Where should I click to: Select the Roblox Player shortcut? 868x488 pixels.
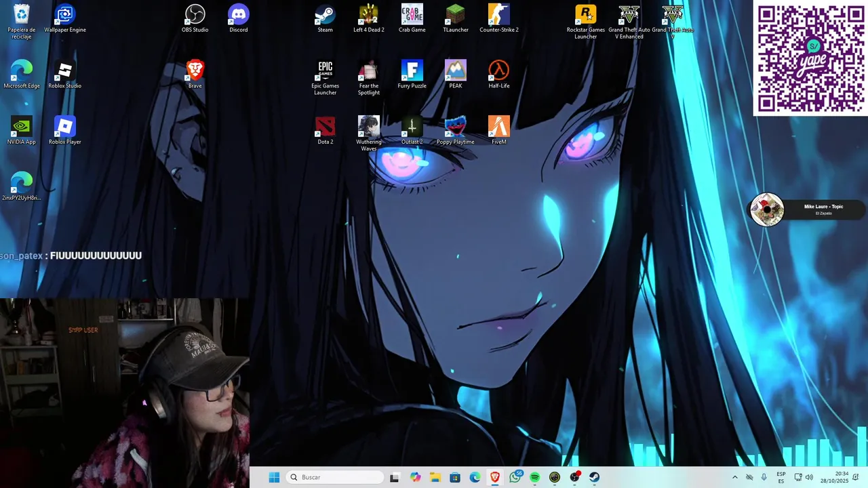pos(65,131)
